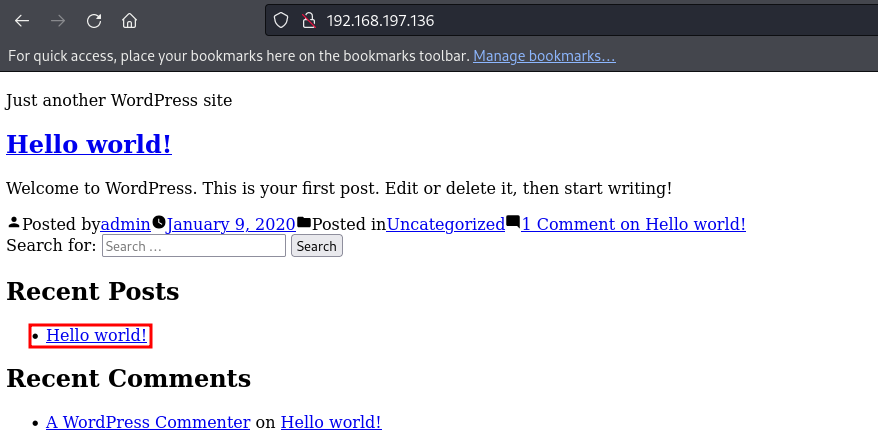
Task: Open the A WordPress Commenter link
Action: click(x=148, y=422)
